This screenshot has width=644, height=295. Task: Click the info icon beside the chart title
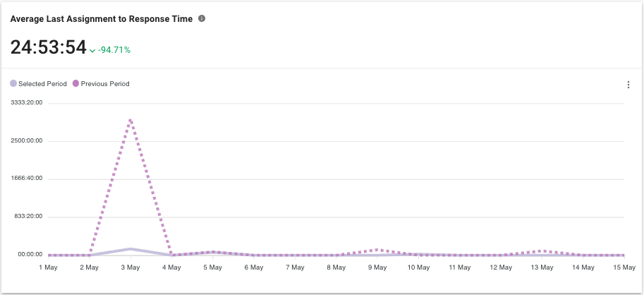202,18
